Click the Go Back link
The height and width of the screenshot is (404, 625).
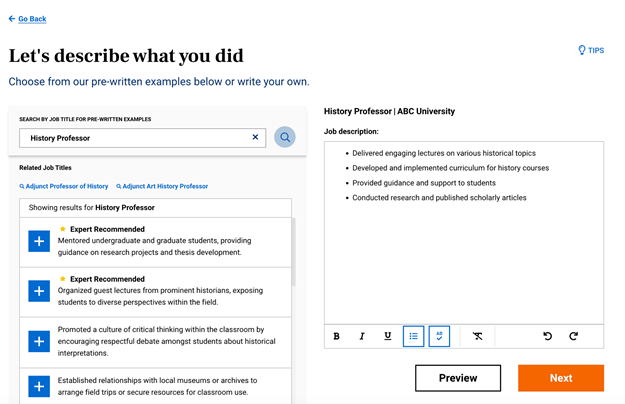(x=28, y=19)
